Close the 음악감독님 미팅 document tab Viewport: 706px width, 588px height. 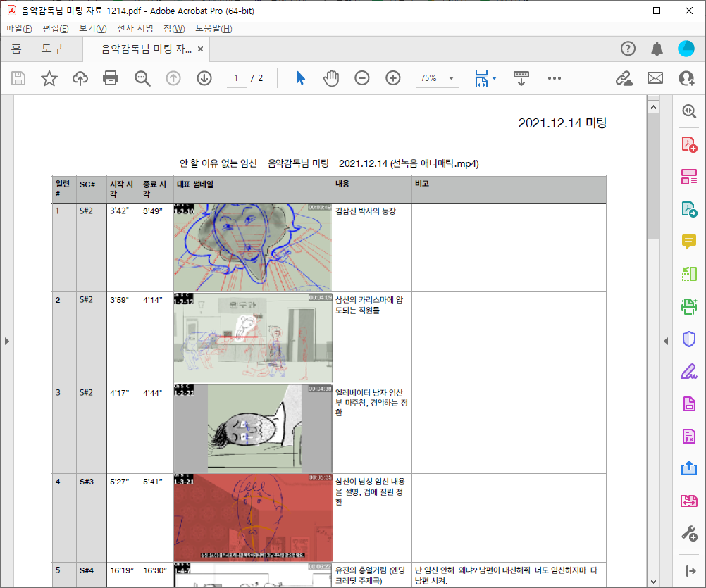(200, 49)
